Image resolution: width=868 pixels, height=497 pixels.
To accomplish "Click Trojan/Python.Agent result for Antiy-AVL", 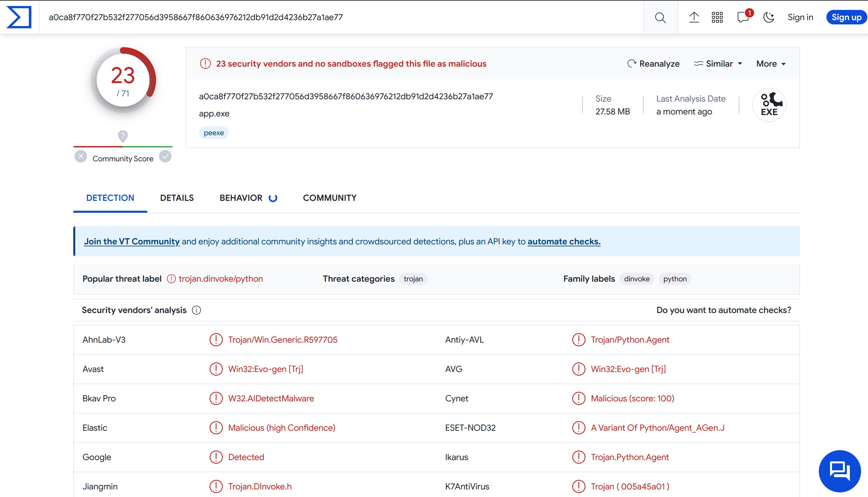I will [630, 340].
